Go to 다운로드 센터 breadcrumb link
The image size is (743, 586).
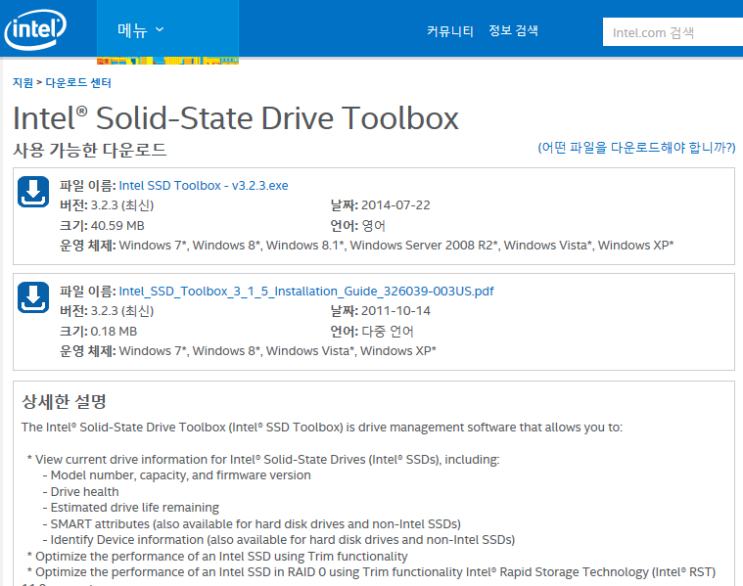coord(78,82)
